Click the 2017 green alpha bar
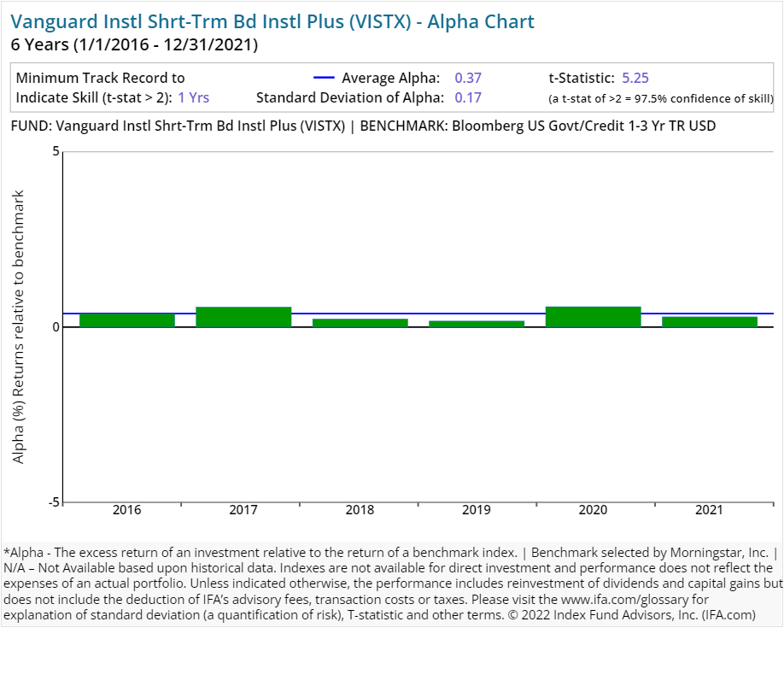 [x=243, y=317]
